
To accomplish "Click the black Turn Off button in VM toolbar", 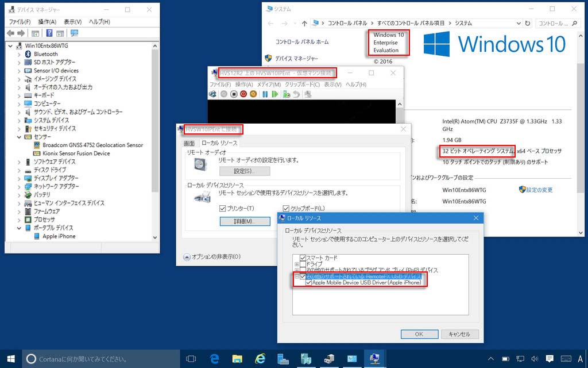I will (x=234, y=94).
